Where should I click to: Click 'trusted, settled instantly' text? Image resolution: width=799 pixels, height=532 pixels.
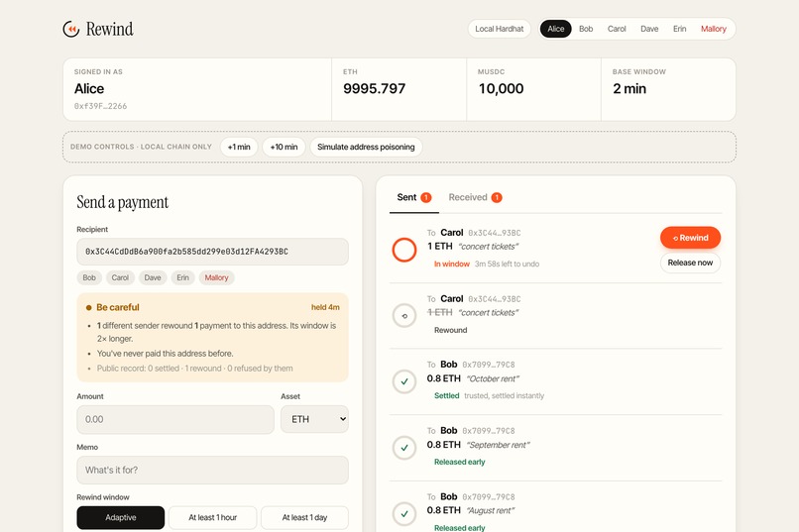click(504, 395)
